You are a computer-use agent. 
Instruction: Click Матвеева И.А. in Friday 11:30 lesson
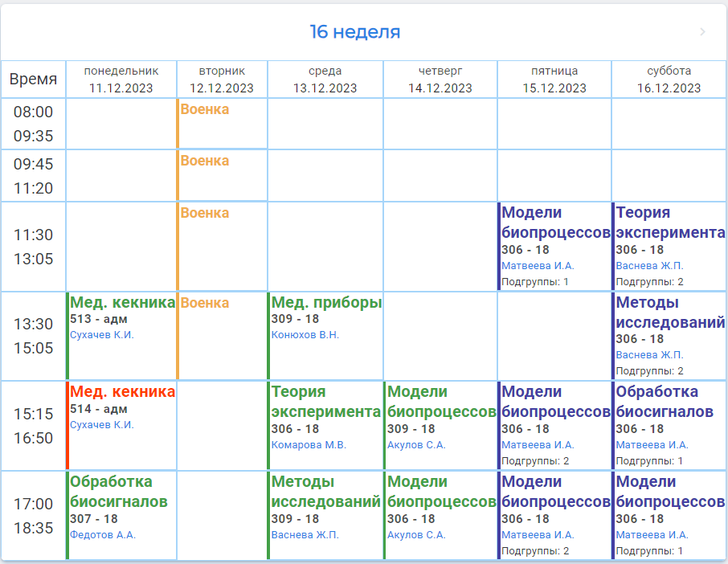click(538, 265)
